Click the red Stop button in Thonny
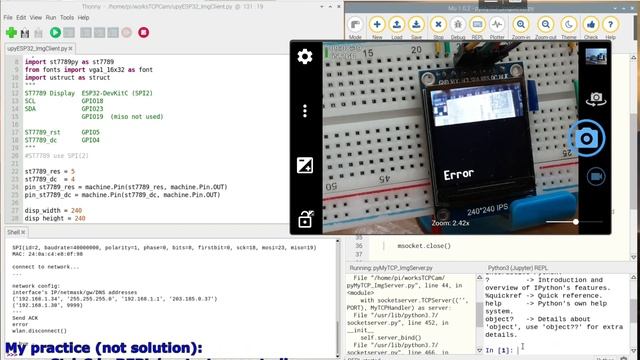The height and width of the screenshot is (360, 640). (143, 33)
